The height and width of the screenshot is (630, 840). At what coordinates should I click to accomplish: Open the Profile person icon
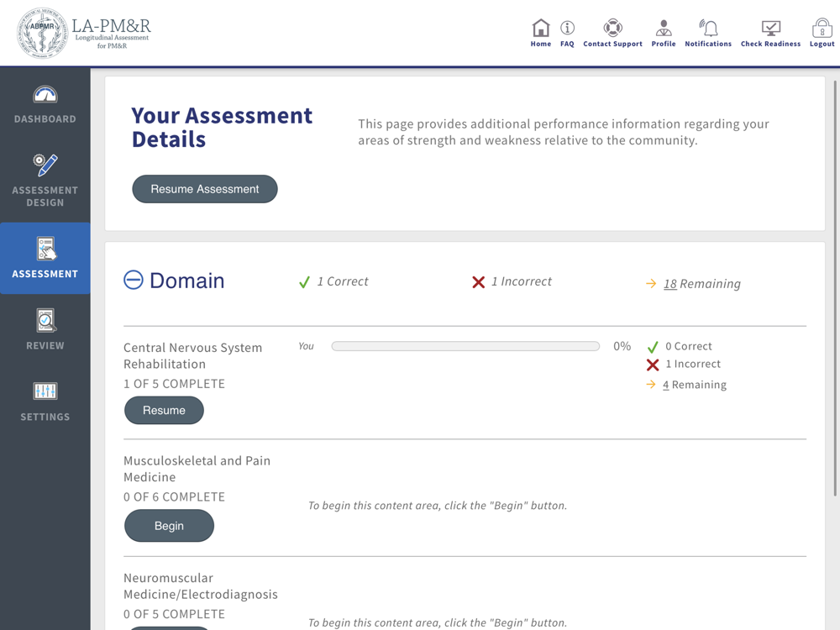point(664,28)
